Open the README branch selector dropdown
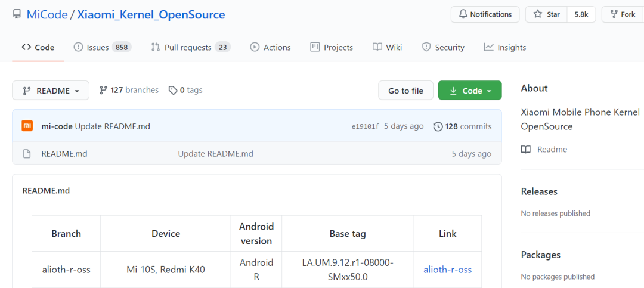 51,91
